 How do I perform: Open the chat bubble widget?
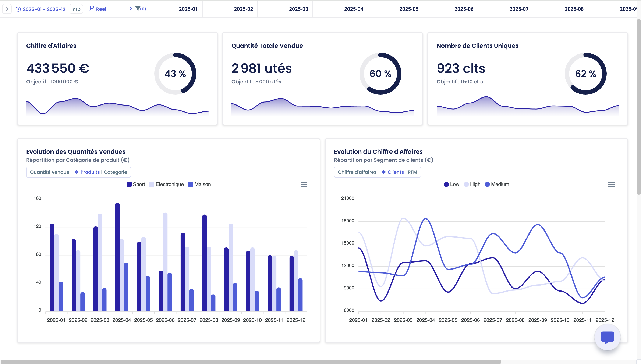coord(607,337)
